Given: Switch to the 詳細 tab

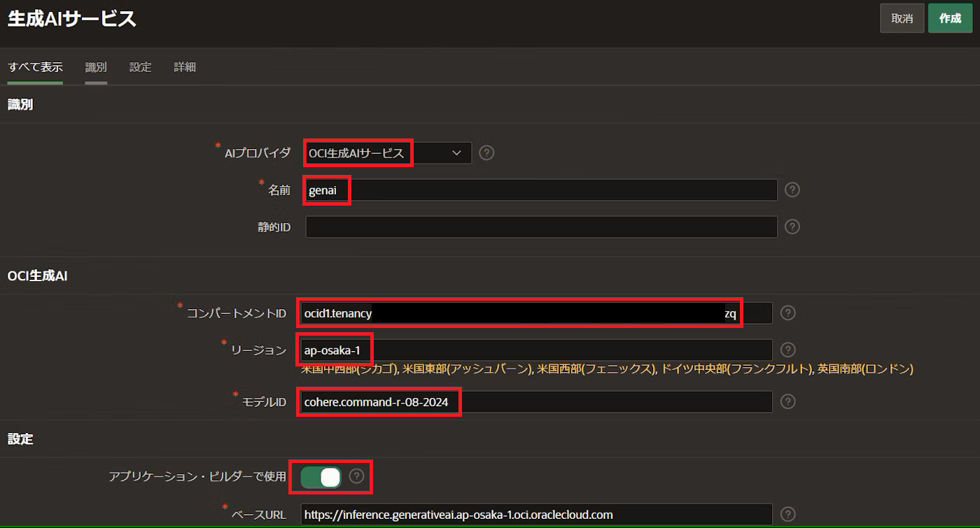Looking at the screenshot, I should [x=185, y=67].
